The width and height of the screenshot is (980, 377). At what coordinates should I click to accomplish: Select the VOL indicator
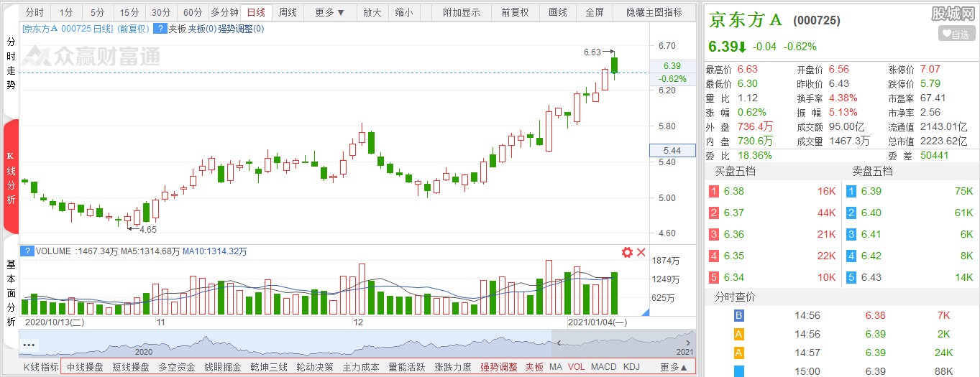(x=577, y=367)
